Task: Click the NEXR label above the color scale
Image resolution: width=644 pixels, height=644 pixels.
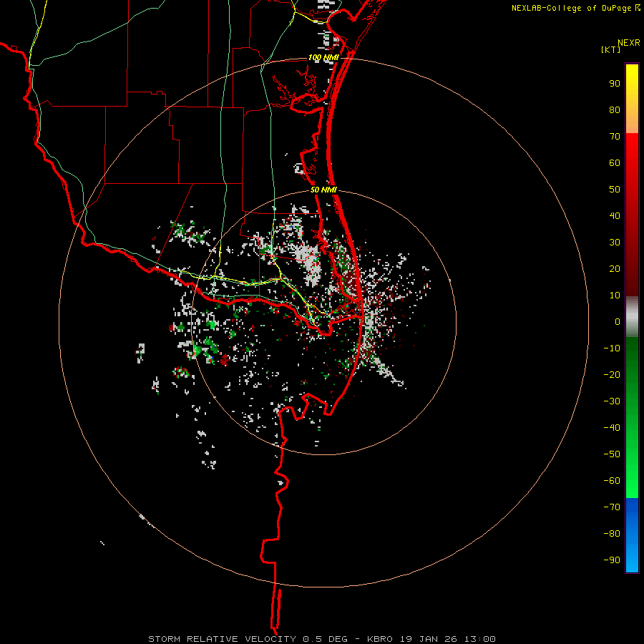Action: [629, 43]
